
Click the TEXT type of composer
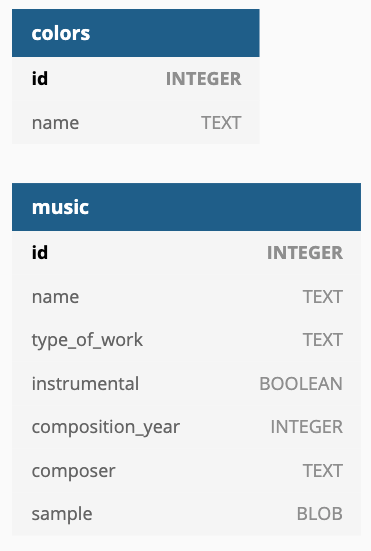click(323, 471)
